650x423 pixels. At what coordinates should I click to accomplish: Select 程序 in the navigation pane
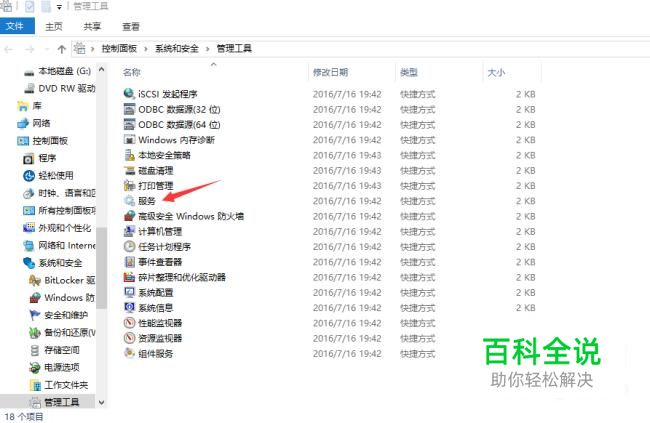47,158
